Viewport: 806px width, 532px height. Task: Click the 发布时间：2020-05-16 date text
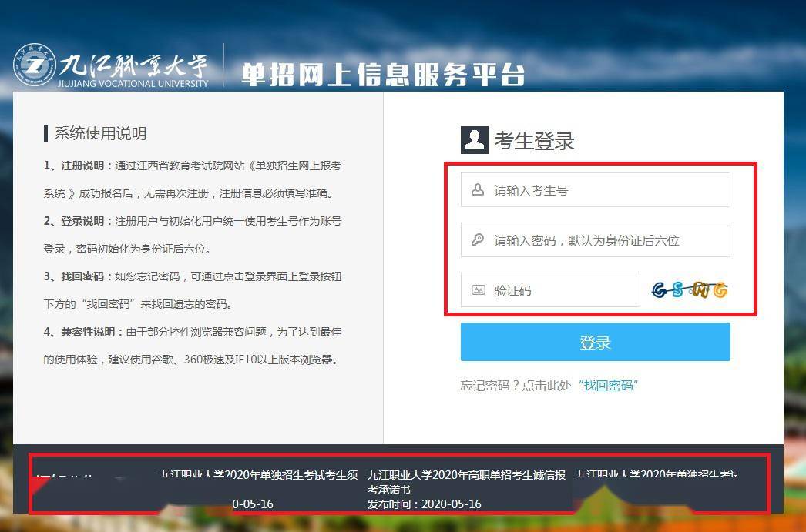(424, 504)
